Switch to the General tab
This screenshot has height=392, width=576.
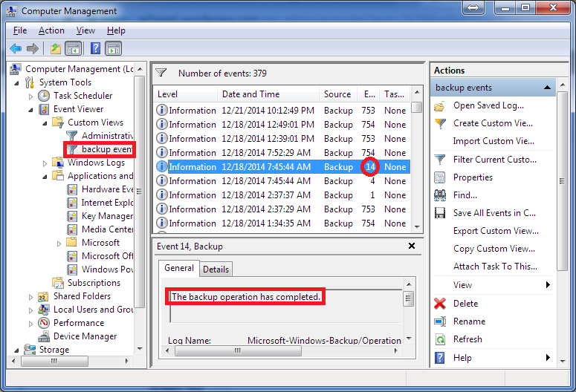pyautogui.click(x=179, y=268)
